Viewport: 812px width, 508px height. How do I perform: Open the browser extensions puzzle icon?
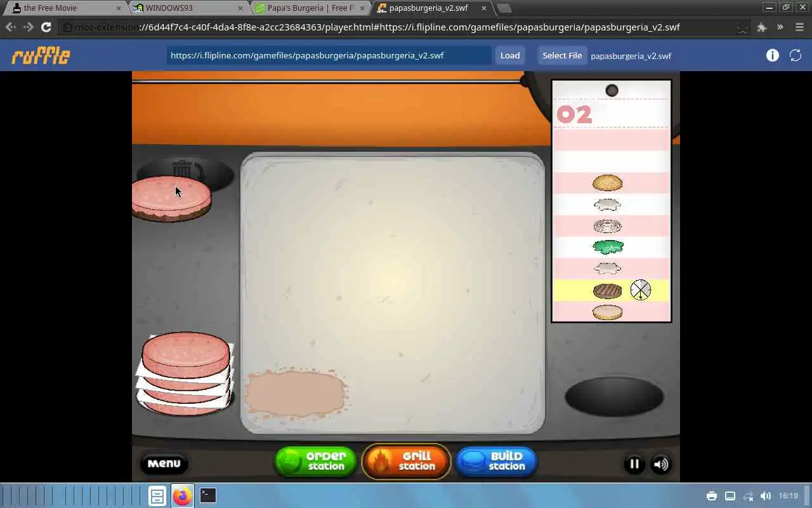[x=762, y=27]
